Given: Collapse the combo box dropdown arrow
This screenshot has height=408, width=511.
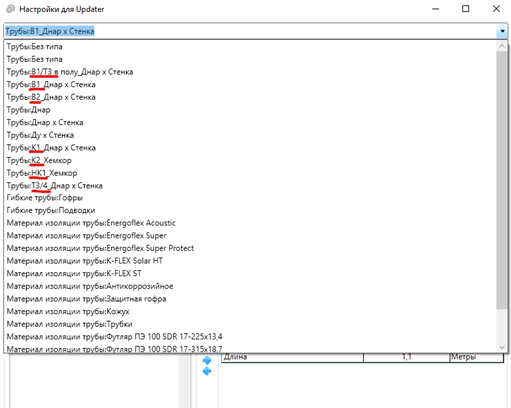Looking at the screenshot, I should point(502,31).
